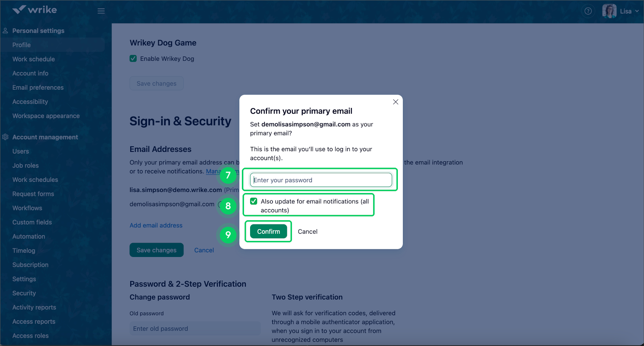Click the Account management gear icon

click(x=5, y=137)
